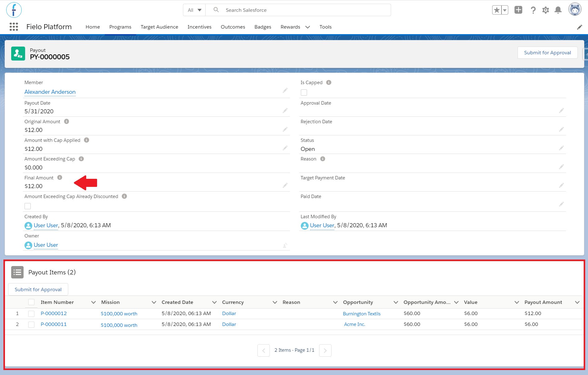Go to previous page of payout items

pyautogui.click(x=264, y=350)
